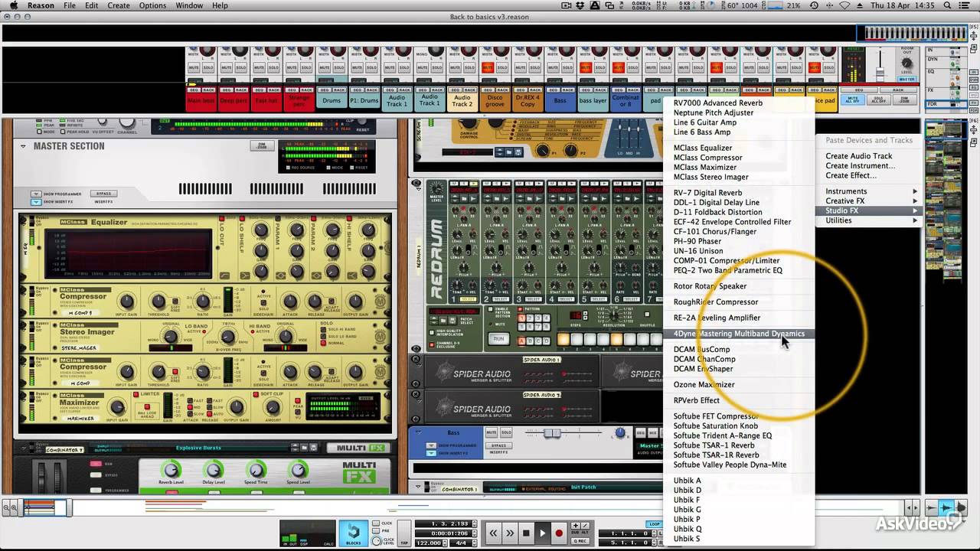Enable the Pre count-in checkbox
The width and height of the screenshot is (980, 551).
(374, 530)
